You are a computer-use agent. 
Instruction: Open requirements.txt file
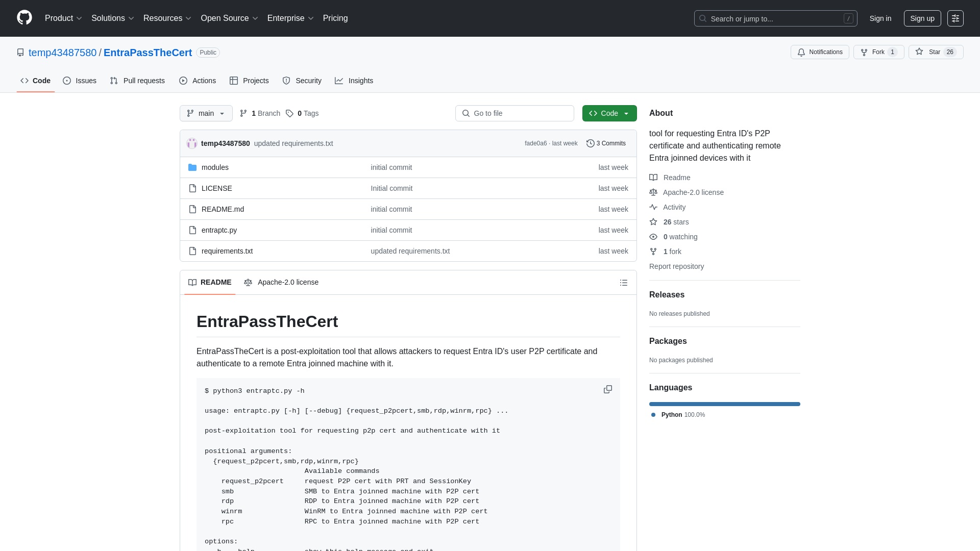point(227,251)
